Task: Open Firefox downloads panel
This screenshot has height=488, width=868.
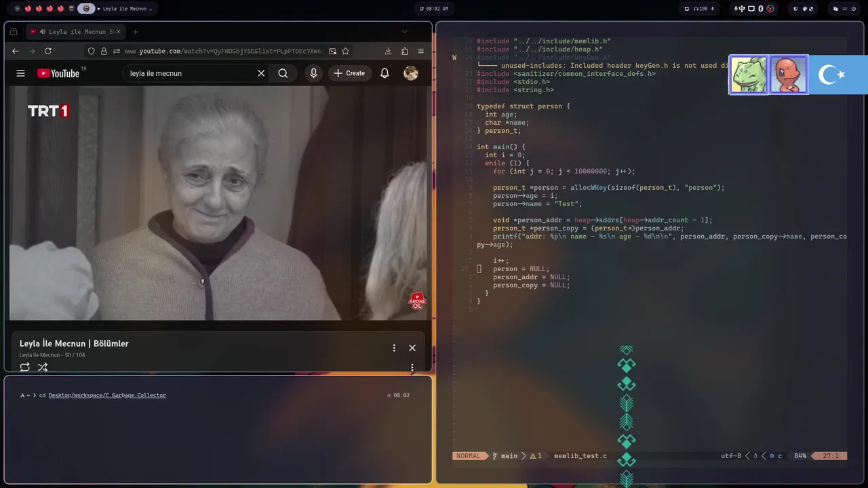Action: pyautogui.click(x=388, y=51)
